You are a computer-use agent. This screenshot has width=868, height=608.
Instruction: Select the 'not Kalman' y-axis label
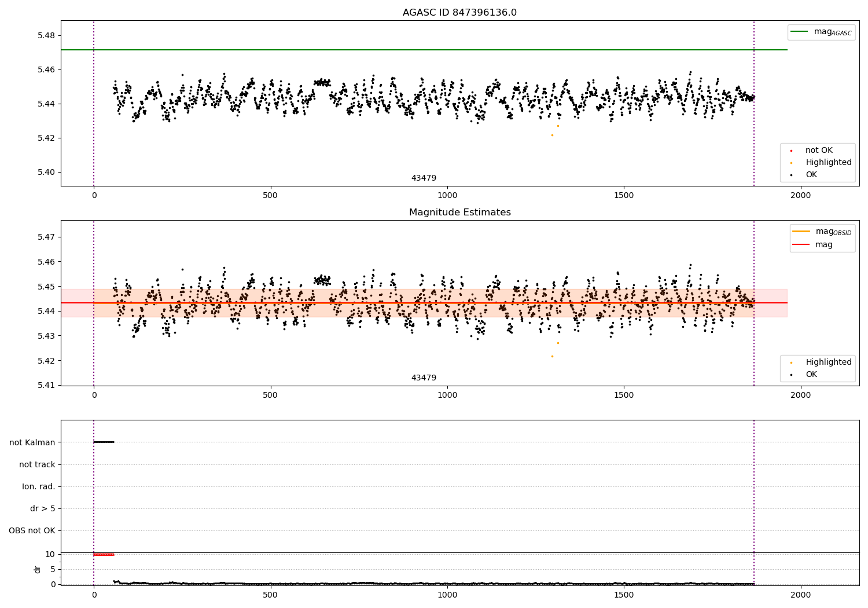32,442
